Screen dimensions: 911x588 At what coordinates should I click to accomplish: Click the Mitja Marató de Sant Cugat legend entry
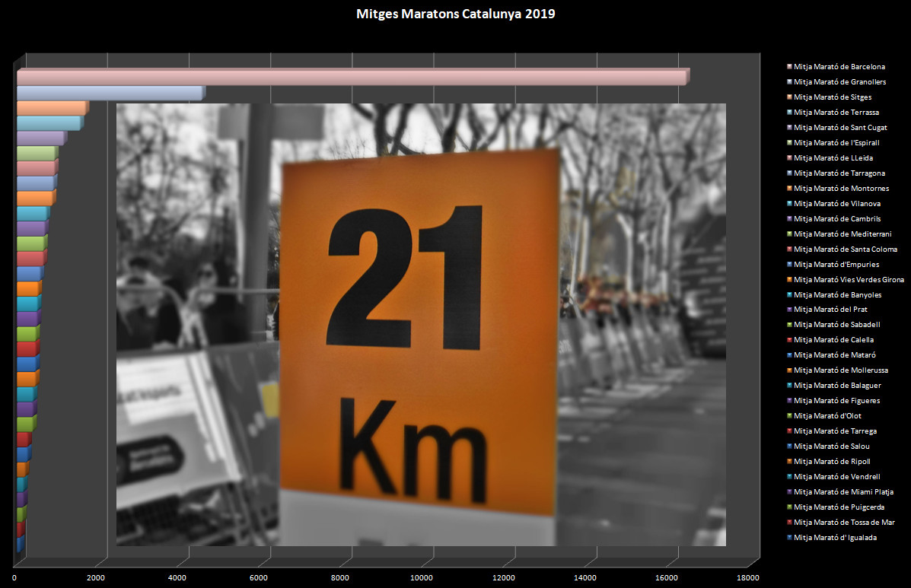click(839, 128)
